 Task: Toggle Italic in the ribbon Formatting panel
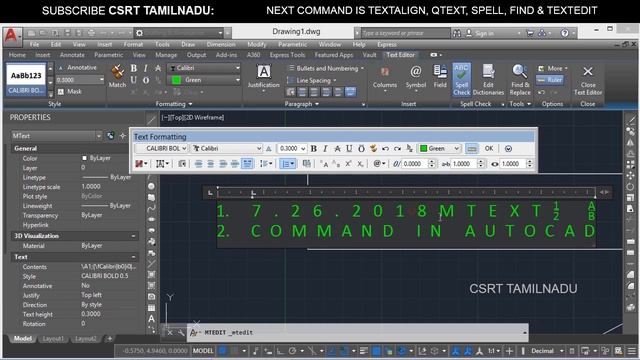pyautogui.click(x=146, y=68)
